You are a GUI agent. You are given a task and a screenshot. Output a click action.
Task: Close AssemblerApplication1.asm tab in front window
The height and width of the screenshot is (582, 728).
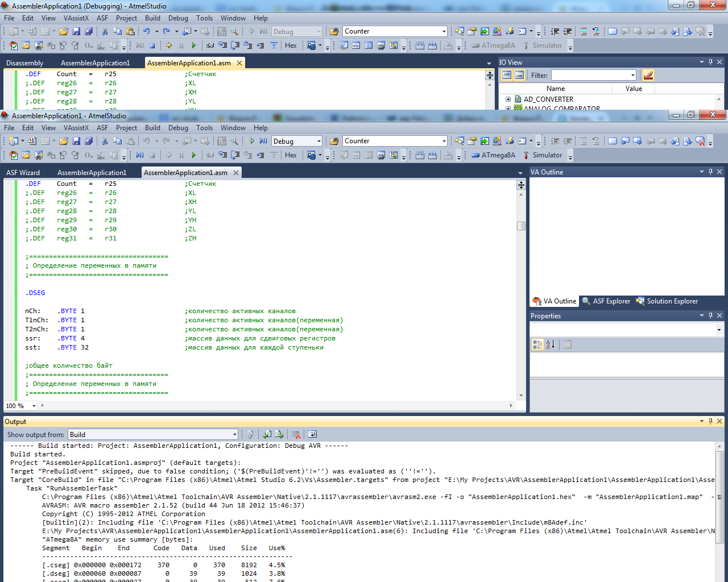pyautogui.click(x=236, y=173)
